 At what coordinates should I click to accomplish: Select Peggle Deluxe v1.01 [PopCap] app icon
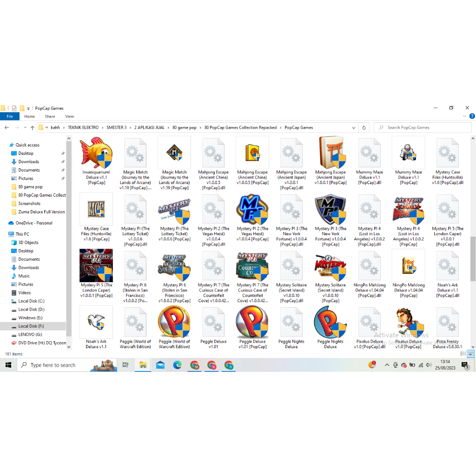pos(252,322)
